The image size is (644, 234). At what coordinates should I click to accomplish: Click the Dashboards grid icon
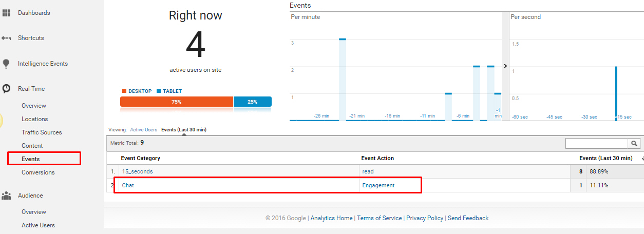click(x=7, y=13)
